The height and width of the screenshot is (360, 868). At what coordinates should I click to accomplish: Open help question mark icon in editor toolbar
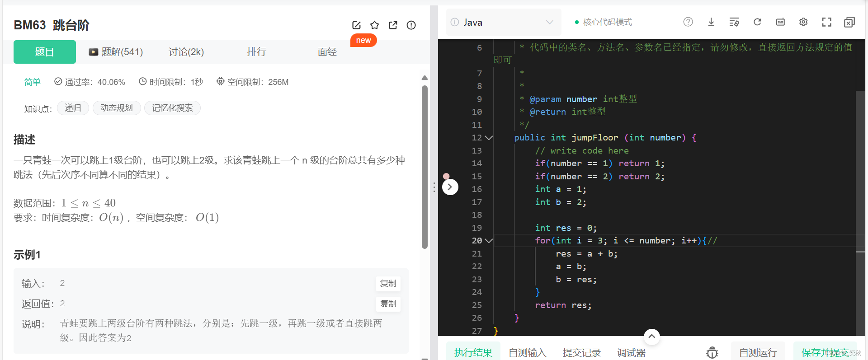pos(688,22)
